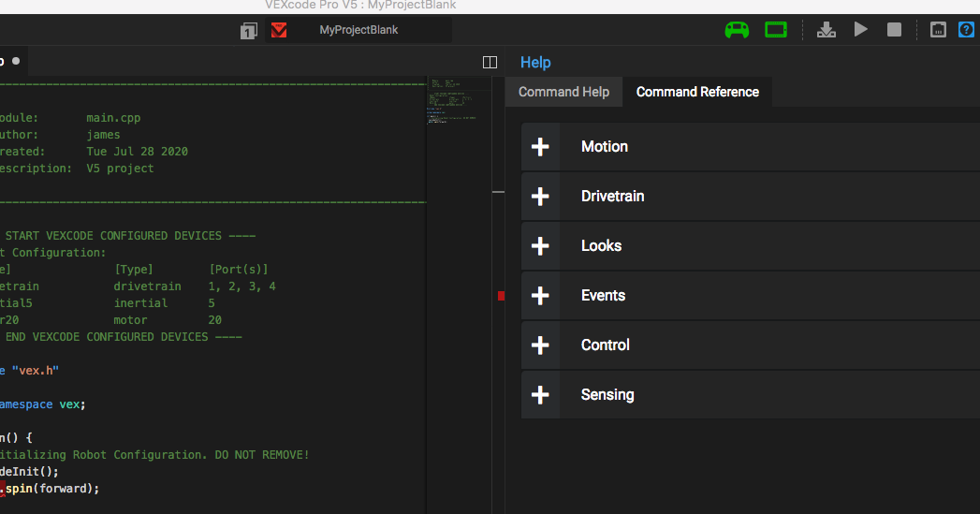Expand the Looks category plus icon

(540, 245)
